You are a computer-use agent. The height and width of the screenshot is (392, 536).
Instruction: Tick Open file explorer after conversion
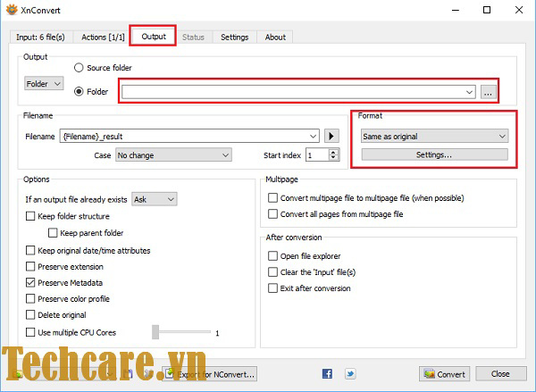tap(272, 256)
